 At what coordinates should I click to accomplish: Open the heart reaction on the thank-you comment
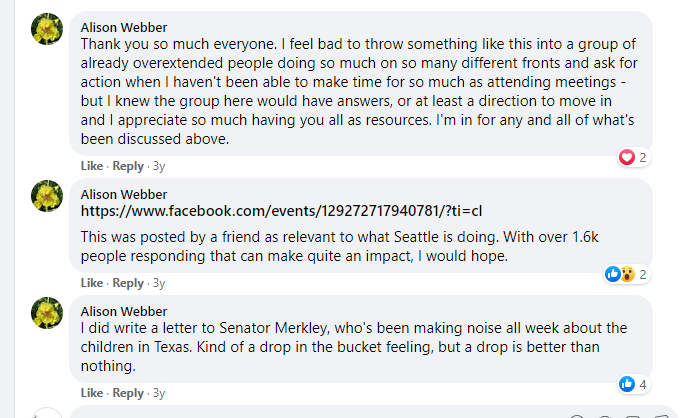(x=627, y=157)
